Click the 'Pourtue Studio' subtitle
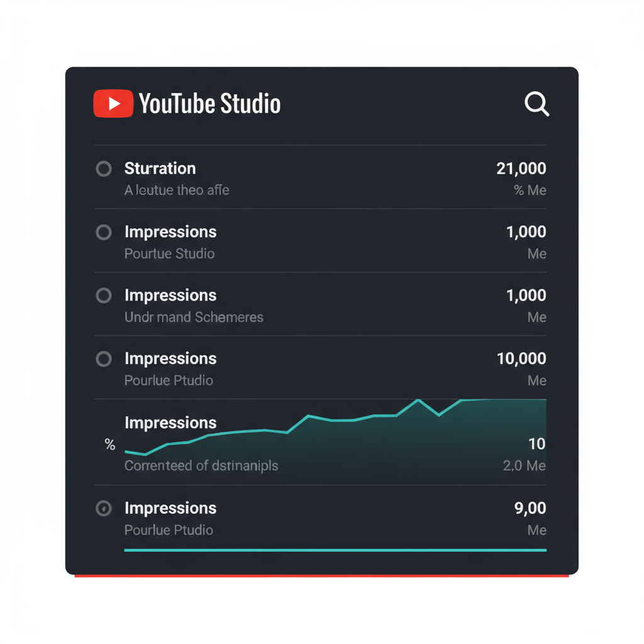This screenshot has width=644, height=644. [169, 254]
